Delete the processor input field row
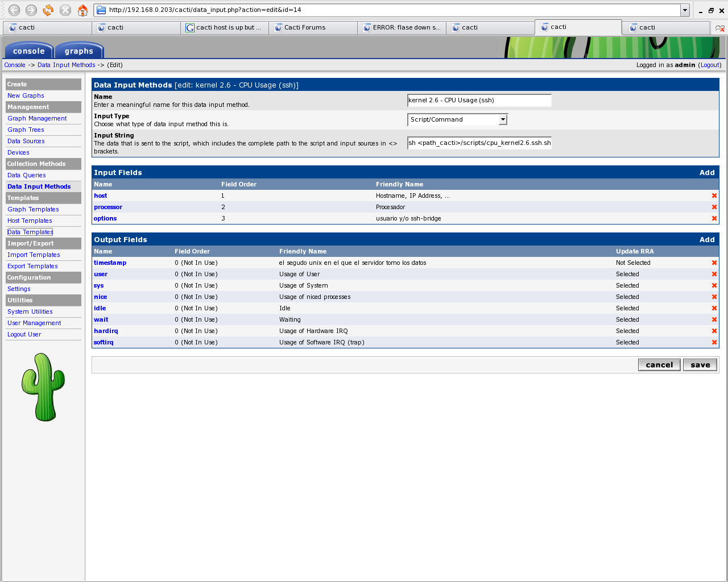 [714, 207]
